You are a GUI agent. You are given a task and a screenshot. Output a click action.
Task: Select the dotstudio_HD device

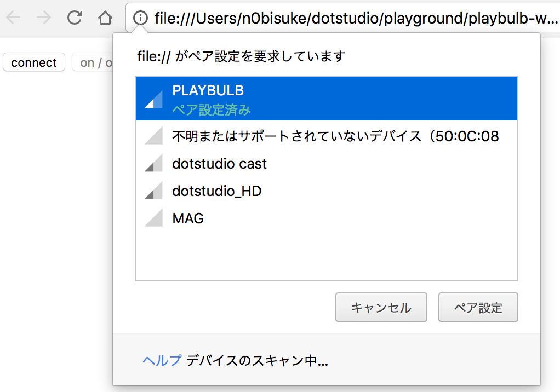327,191
